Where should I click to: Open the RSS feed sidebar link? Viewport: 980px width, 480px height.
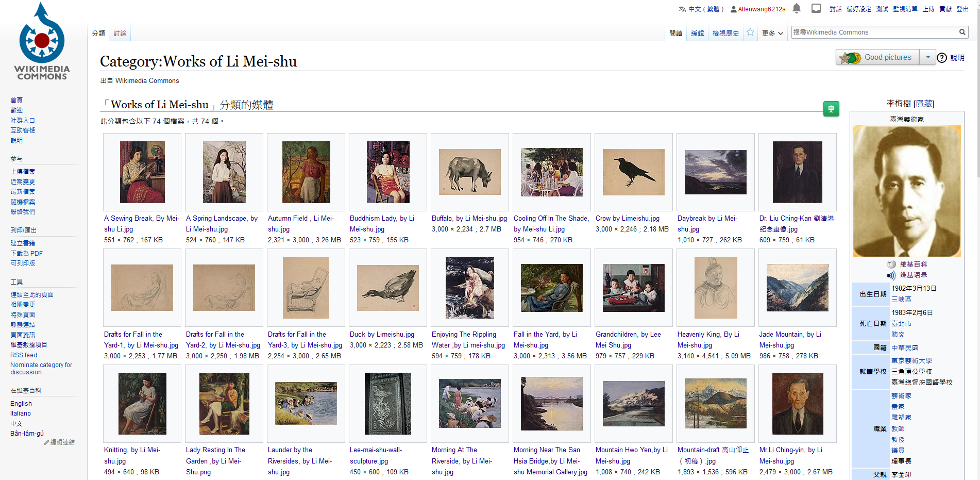(24, 355)
